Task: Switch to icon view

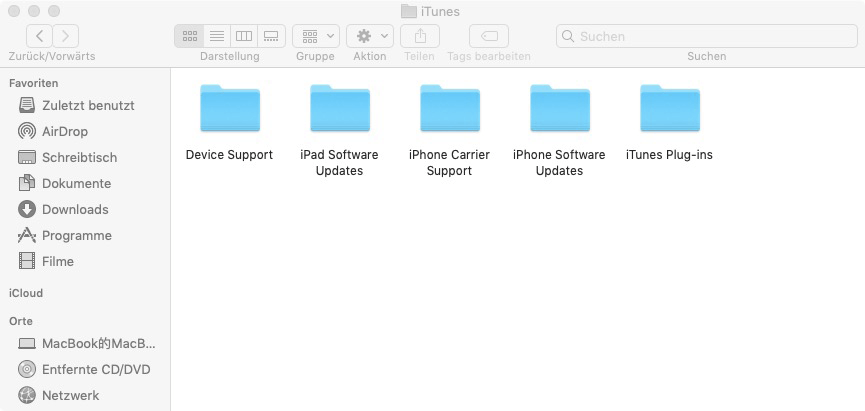Action: click(189, 36)
